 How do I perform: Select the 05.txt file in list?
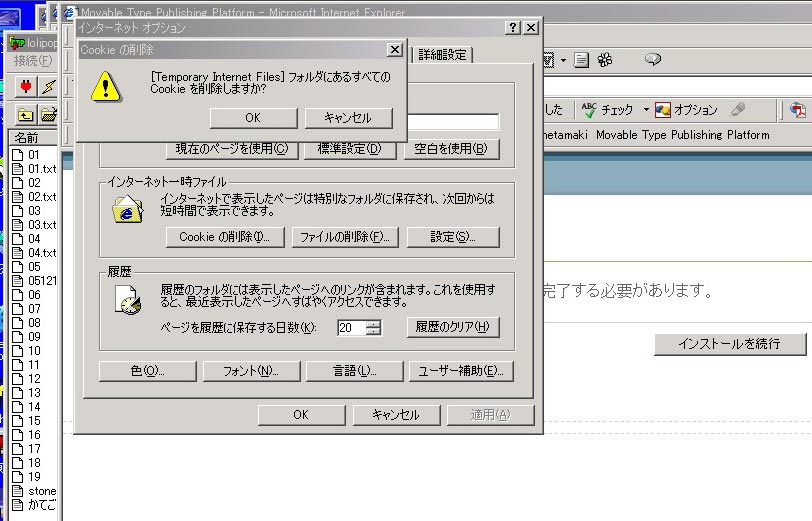pyautogui.click(x=42, y=281)
